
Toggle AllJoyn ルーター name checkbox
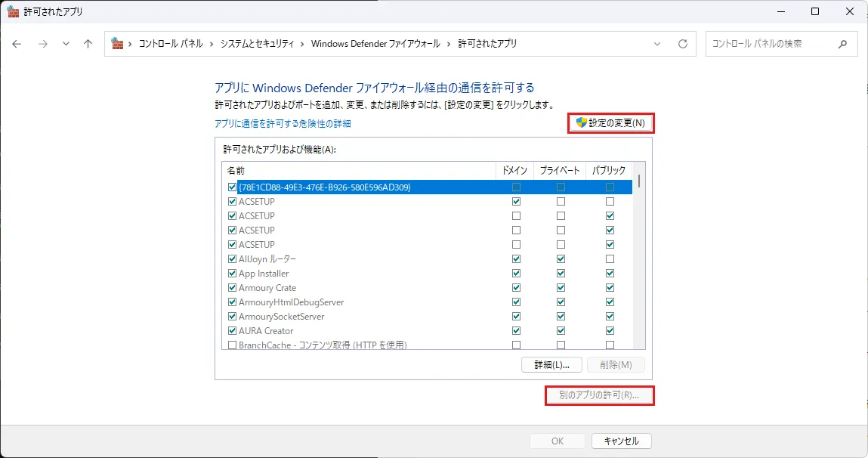[x=232, y=259]
